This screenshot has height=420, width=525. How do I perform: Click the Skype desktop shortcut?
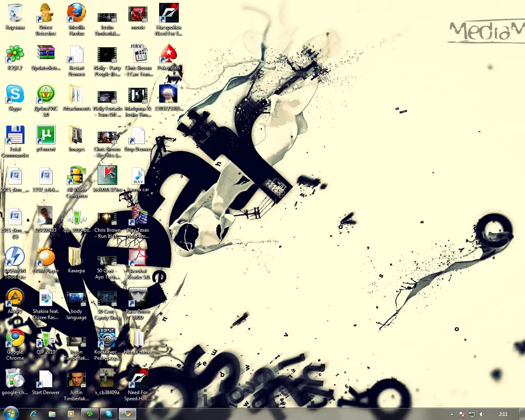coord(15,96)
